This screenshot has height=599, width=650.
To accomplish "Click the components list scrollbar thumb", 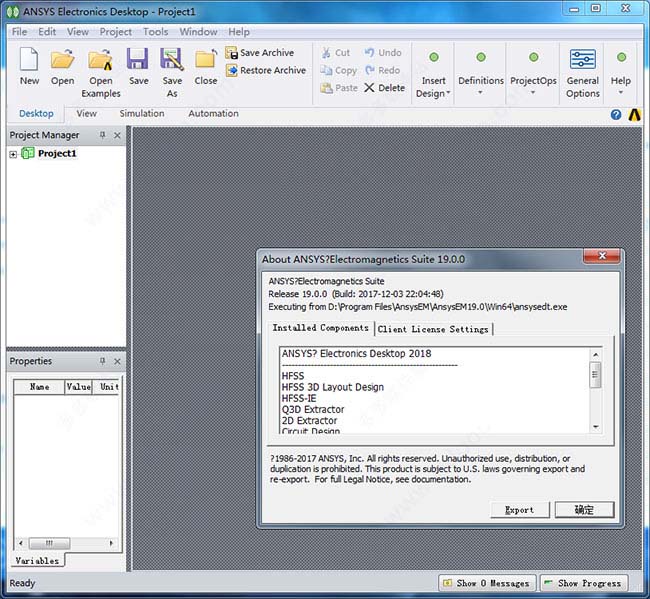I will coord(595,374).
